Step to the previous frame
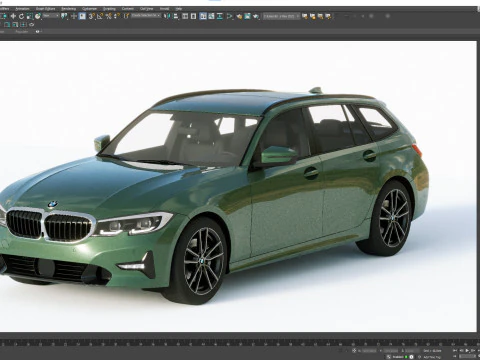This screenshot has height=360, width=480. click(x=461, y=350)
